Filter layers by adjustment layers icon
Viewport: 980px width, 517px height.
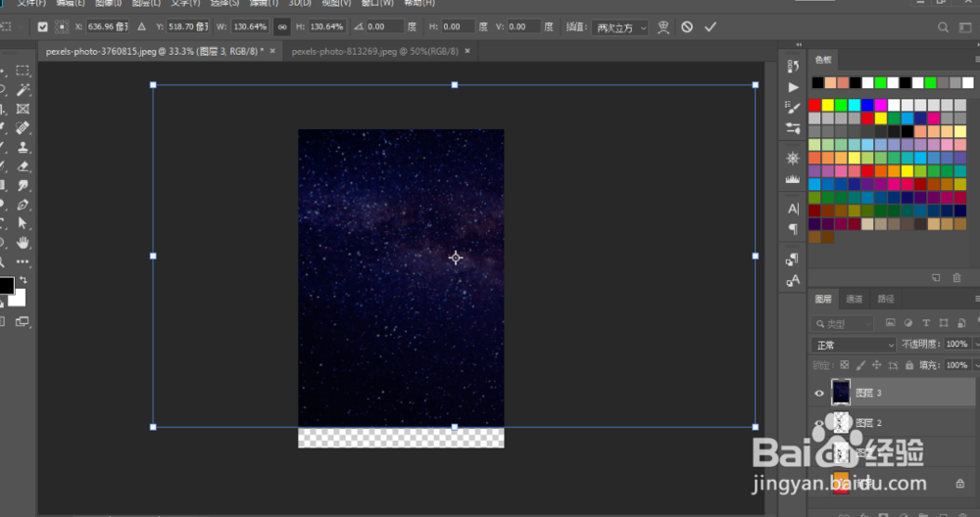[x=908, y=323]
